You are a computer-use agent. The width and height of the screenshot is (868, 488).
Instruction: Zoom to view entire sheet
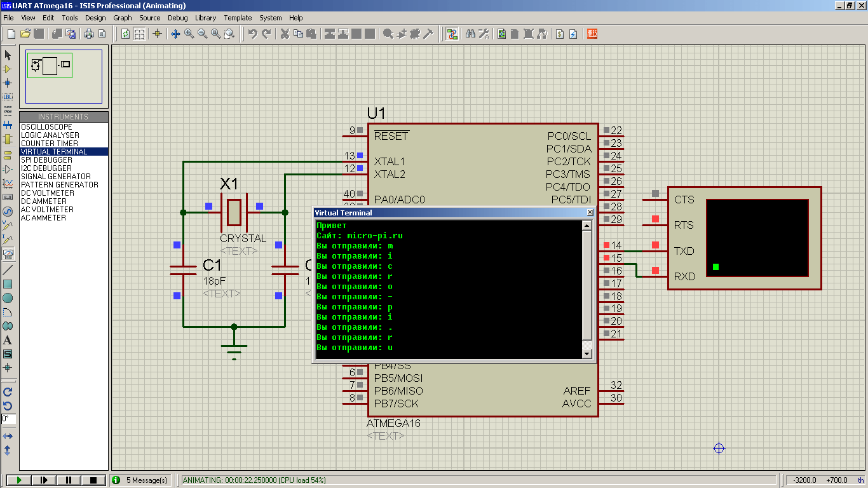216,34
